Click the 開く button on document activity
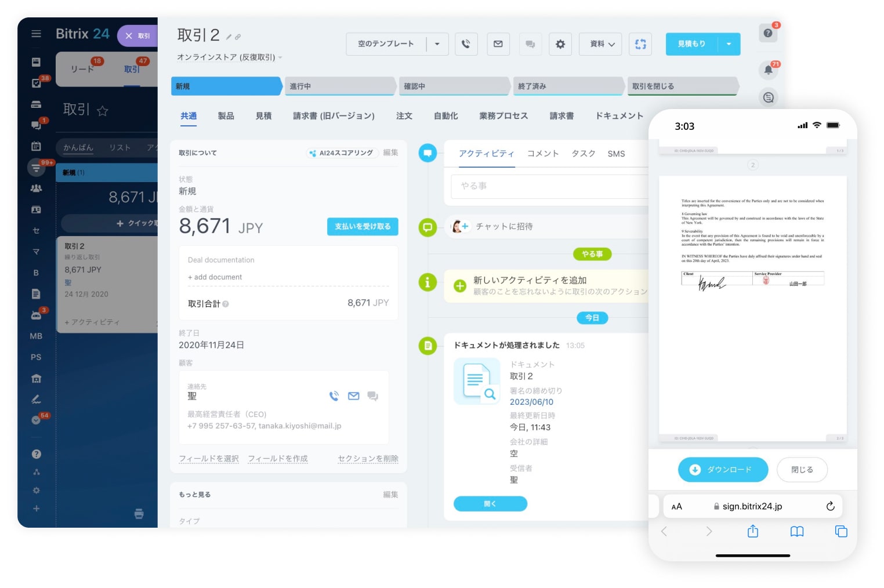The height and width of the screenshot is (588, 884). coord(490,504)
